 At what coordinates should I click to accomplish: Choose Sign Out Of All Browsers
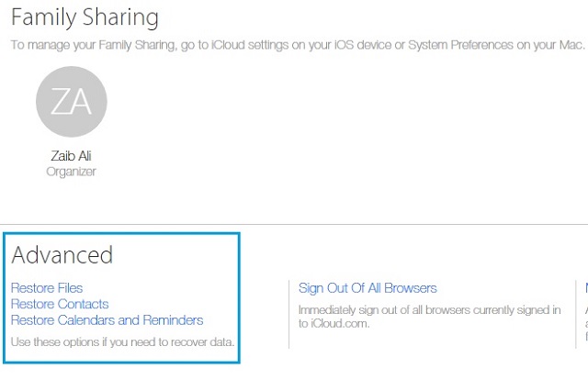click(367, 288)
